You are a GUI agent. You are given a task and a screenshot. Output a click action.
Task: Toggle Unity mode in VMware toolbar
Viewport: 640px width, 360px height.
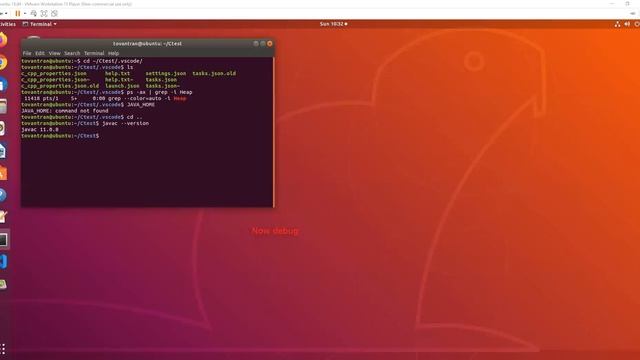click(x=54, y=13)
